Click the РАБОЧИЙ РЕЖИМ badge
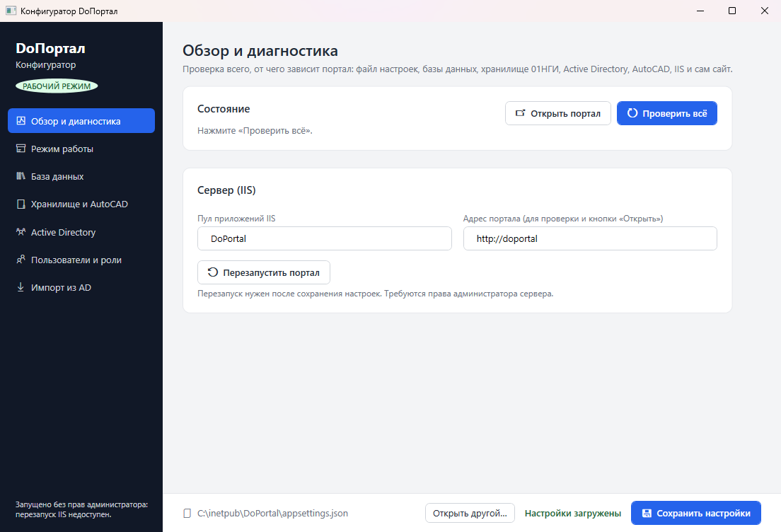 tap(57, 86)
